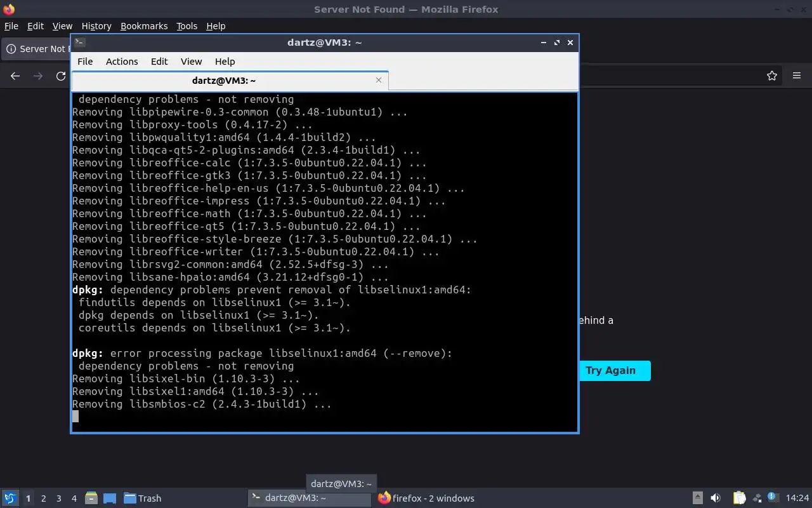Select the dartz@VM3: ~ terminal tab
This screenshot has width=812, height=508.
pyautogui.click(x=230, y=81)
